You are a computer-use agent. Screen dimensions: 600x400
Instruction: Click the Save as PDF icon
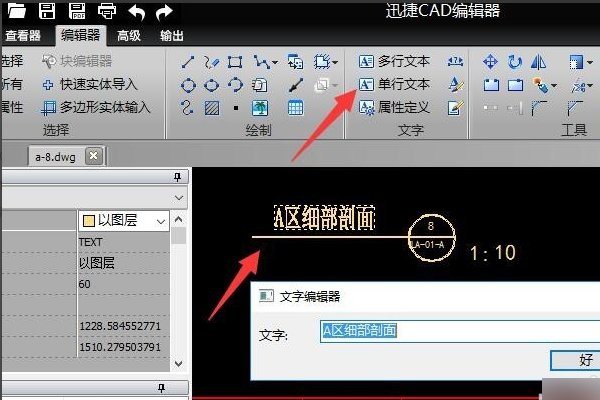click(x=77, y=10)
